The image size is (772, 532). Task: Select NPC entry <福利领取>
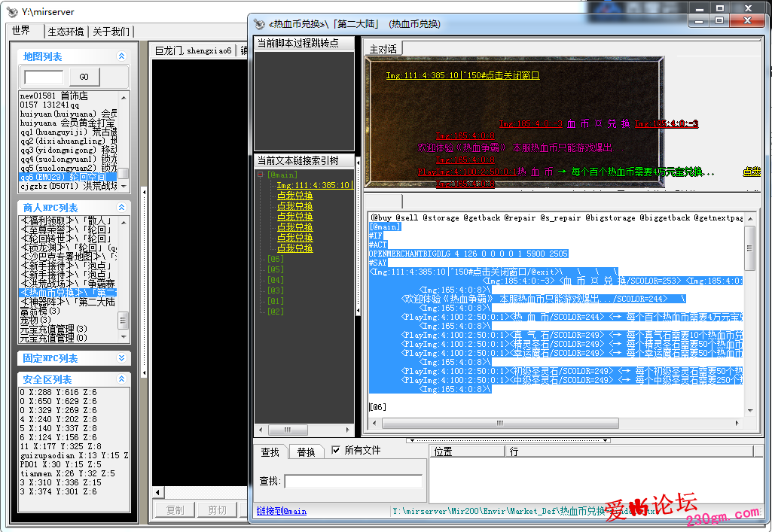pos(68,220)
